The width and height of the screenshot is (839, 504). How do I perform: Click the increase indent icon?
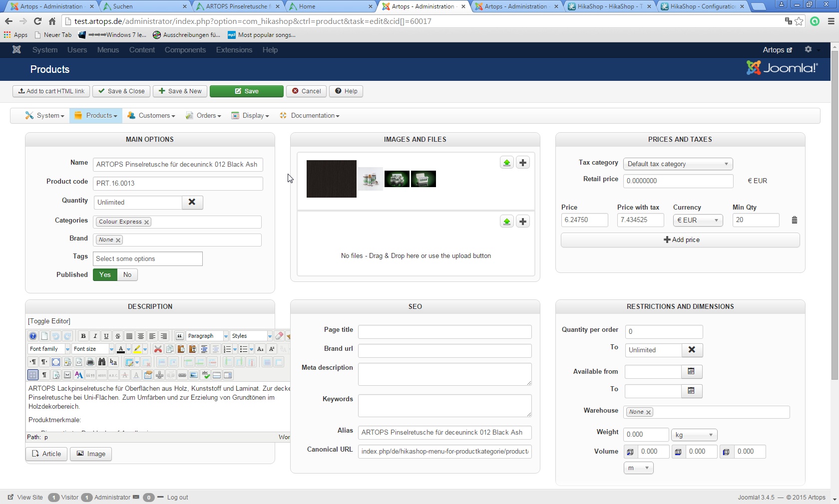point(204,349)
